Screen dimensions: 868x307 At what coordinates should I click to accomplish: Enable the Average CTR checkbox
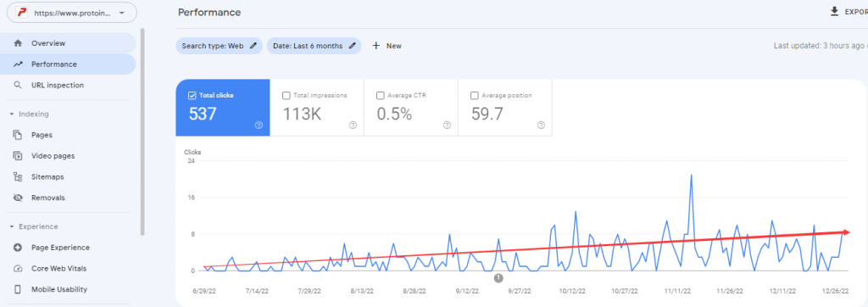381,95
